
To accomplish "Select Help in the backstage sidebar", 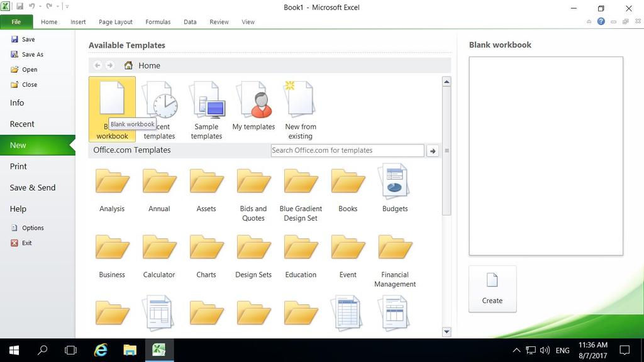I will pos(18,209).
